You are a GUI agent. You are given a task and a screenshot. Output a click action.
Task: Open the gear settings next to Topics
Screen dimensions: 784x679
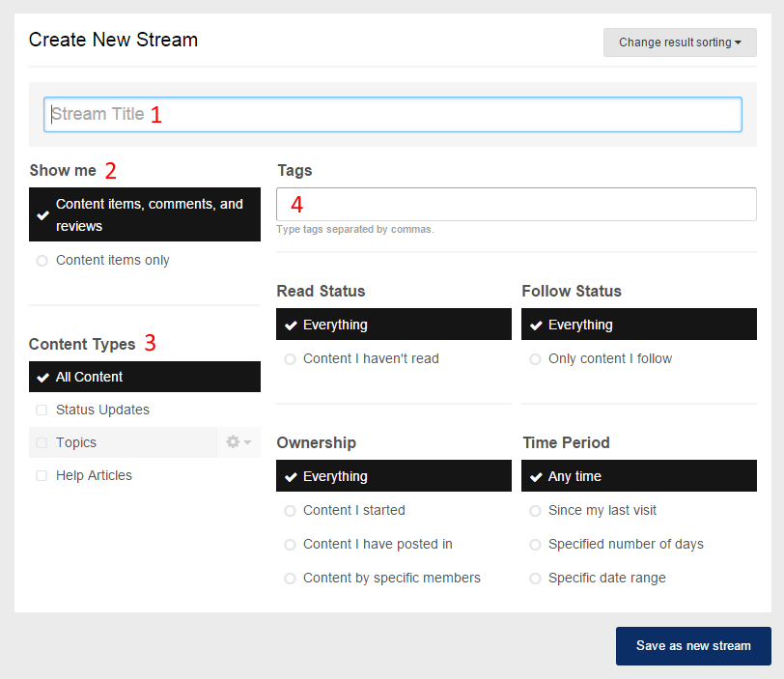pyautogui.click(x=238, y=442)
